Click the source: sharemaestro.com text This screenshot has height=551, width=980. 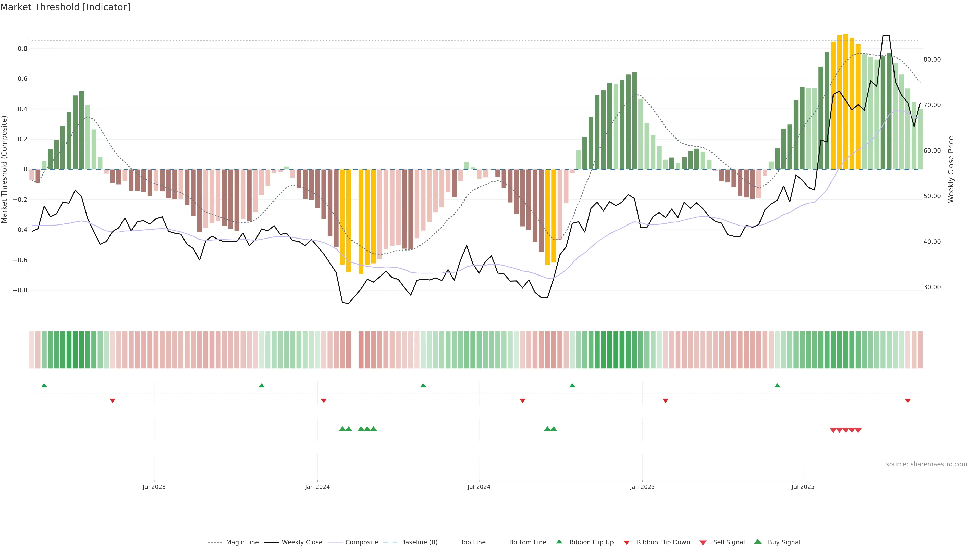click(x=926, y=464)
